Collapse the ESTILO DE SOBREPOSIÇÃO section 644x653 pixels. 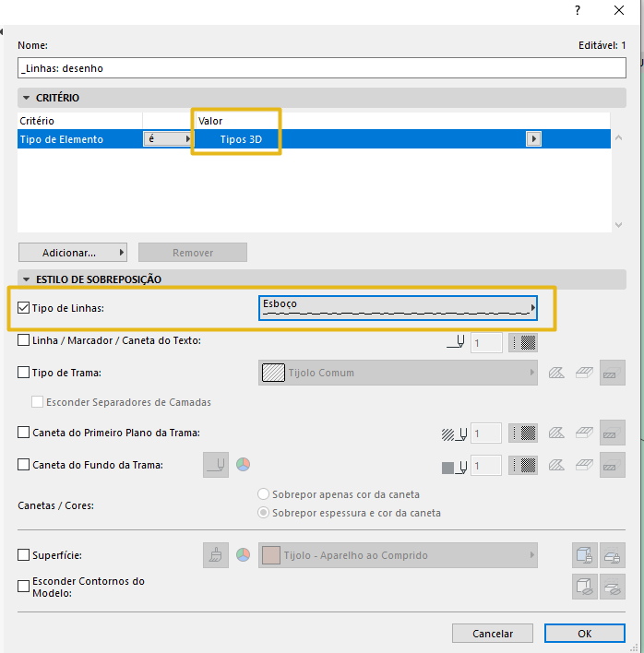26,279
